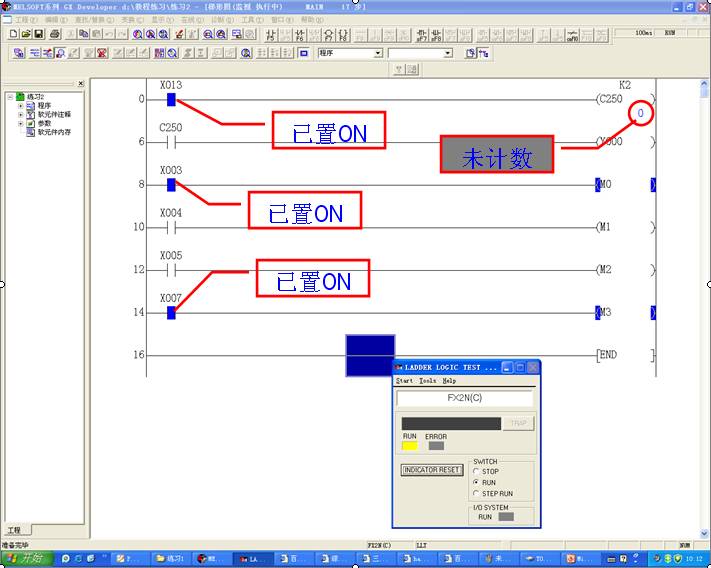Open the Tools menu in Ladder Logic Test
The height and width of the screenshot is (568, 711).
point(427,381)
